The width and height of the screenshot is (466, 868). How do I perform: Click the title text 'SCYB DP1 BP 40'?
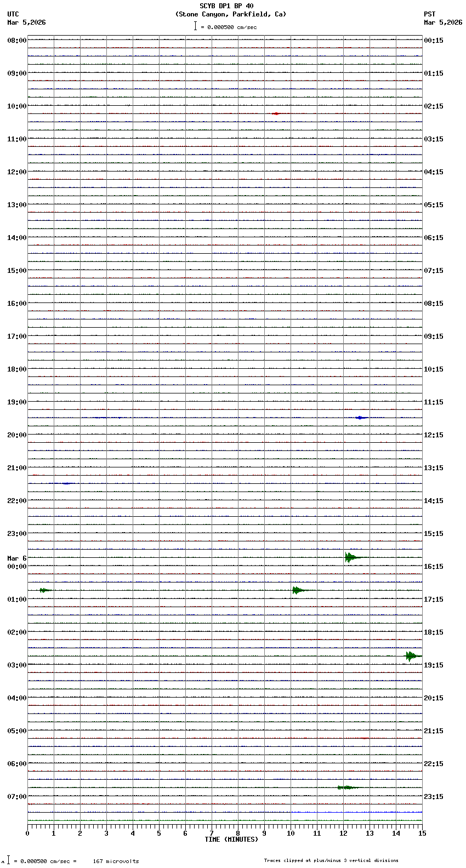[x=226, y=6]
